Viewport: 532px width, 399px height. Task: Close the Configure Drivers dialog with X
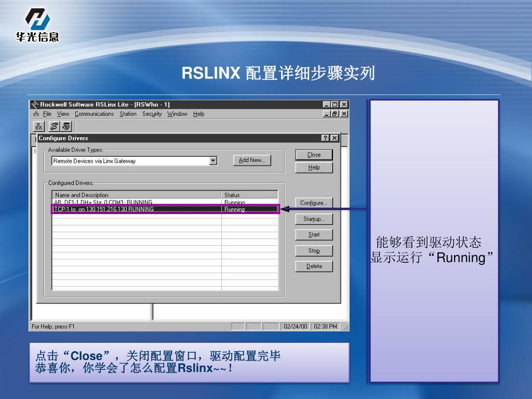pyautogui.click(x=335, y=138)
